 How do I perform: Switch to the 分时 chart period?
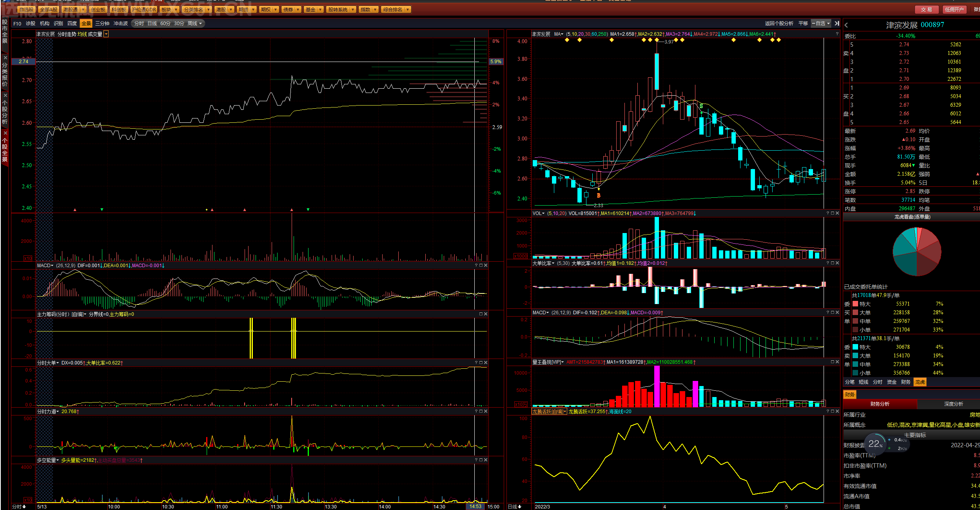[139, 24]
